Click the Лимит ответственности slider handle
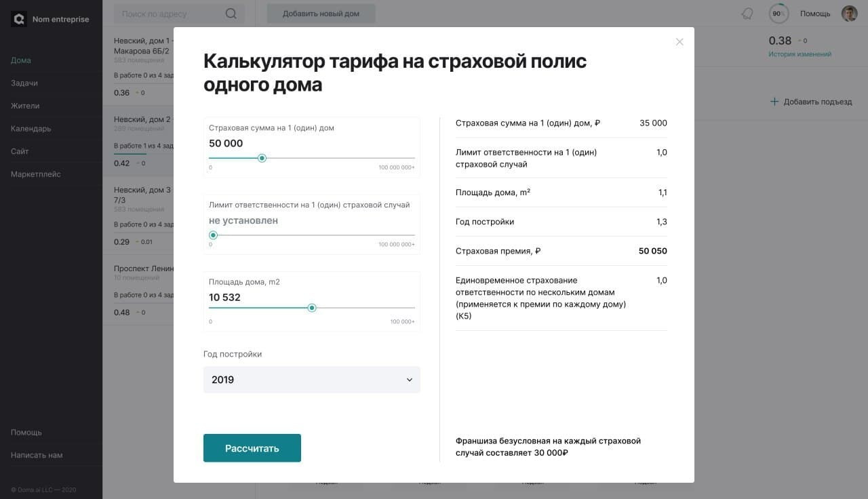Screen dimensions: 868x499 pos(213,235)
